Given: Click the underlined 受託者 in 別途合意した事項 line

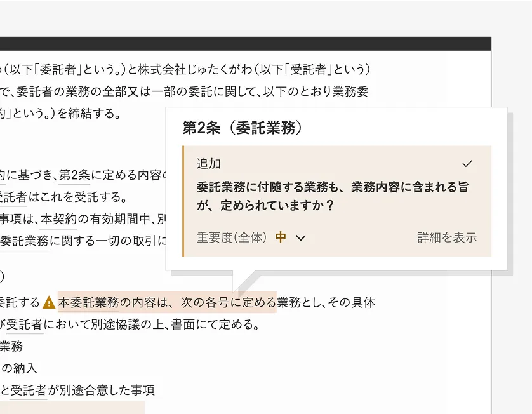Looking at the screenshot, I should tap(29, 391).
